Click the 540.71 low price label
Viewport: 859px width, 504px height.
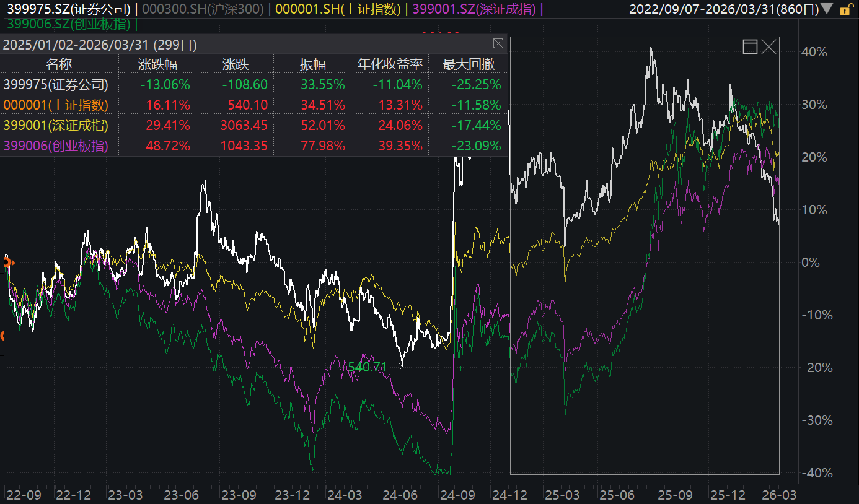pos(367,367)
